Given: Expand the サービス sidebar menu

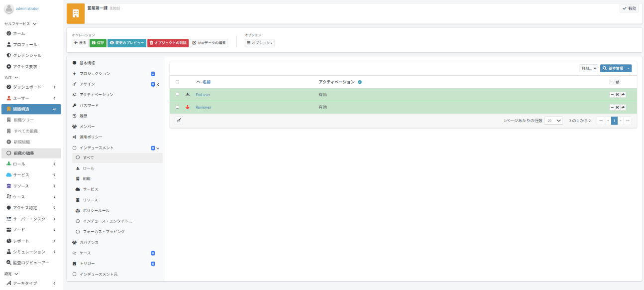Looking at the screenshot, I should click(x=31, y=175).
